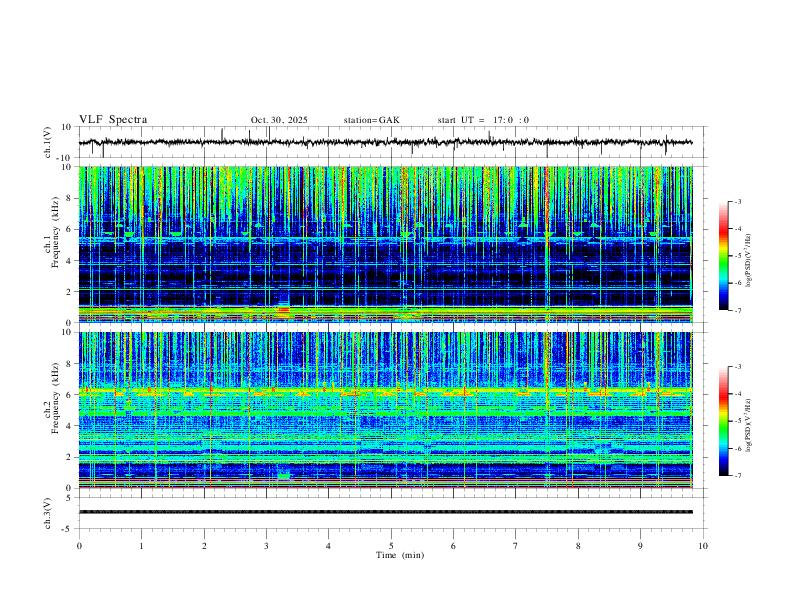Click the ch.3 voltage trace band
792x612 pixels.
[x=385, y=512]
